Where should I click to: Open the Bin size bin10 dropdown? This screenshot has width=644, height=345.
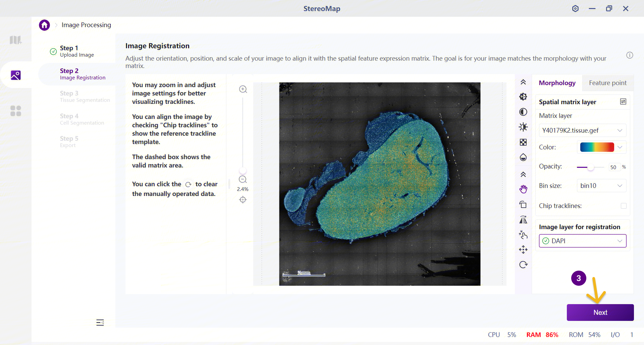(x=602, y=186)
